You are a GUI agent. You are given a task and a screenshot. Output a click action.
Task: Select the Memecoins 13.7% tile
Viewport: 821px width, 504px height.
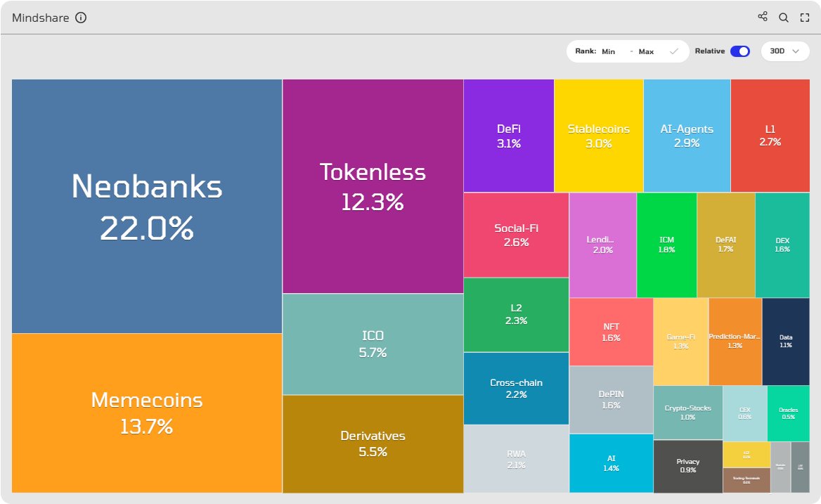(x=147, y=413)
